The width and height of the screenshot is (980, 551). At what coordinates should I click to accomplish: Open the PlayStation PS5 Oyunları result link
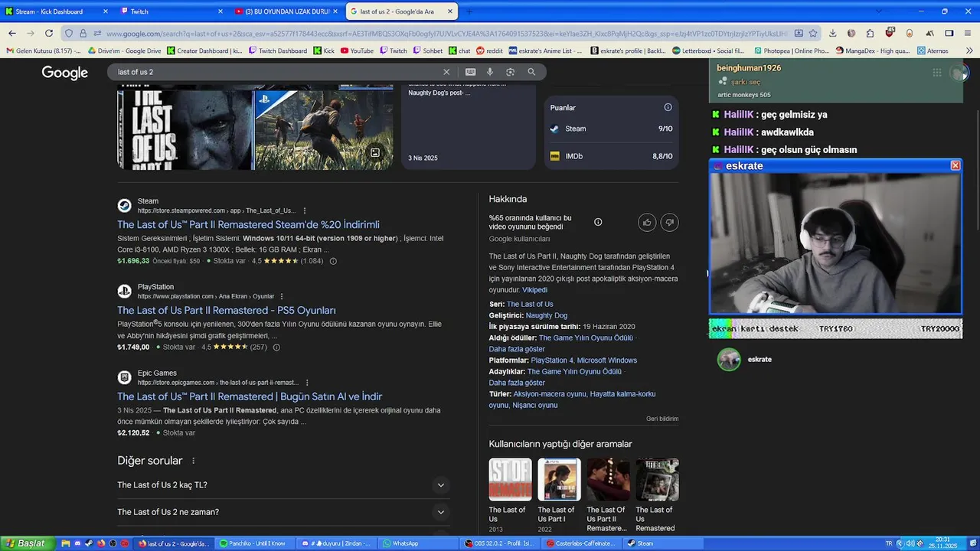[x=227, y=310]
